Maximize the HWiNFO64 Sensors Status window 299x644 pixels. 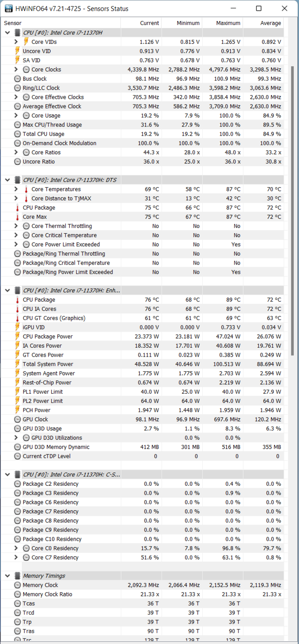(x=259, y=8)
